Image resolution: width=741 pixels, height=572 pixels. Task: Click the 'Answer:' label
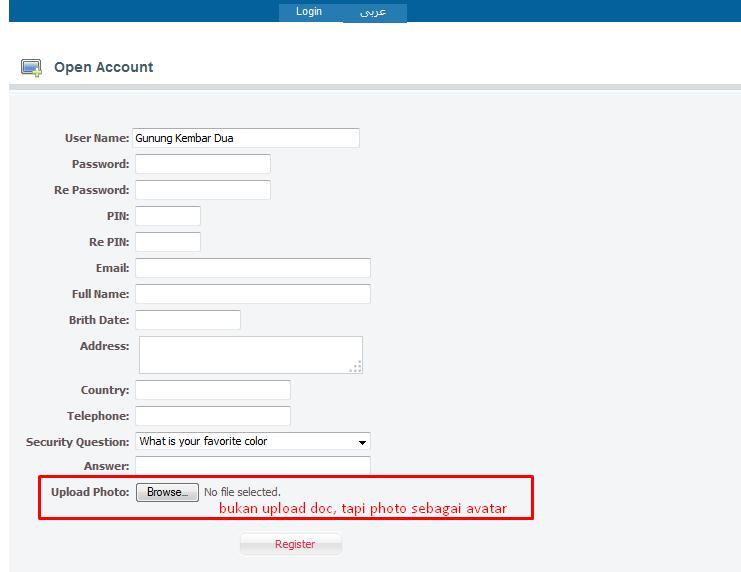pyautogui.click(x=106, y=466)
